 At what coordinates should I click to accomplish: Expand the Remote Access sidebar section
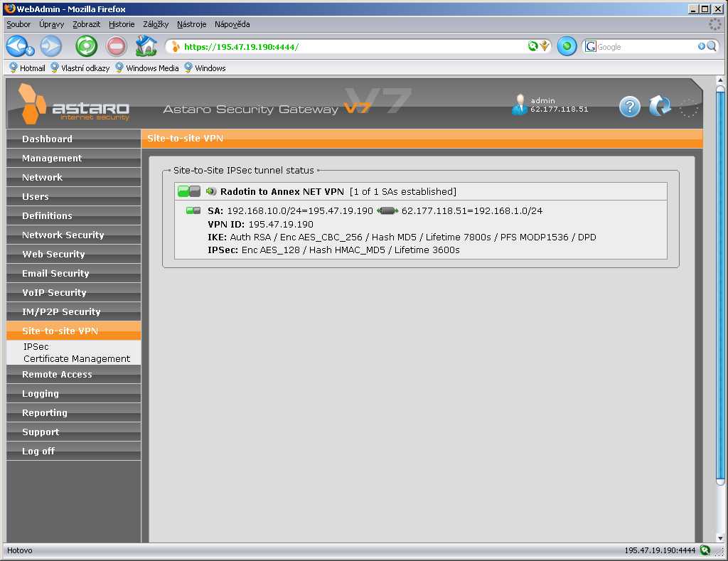[x=57, y=374]
